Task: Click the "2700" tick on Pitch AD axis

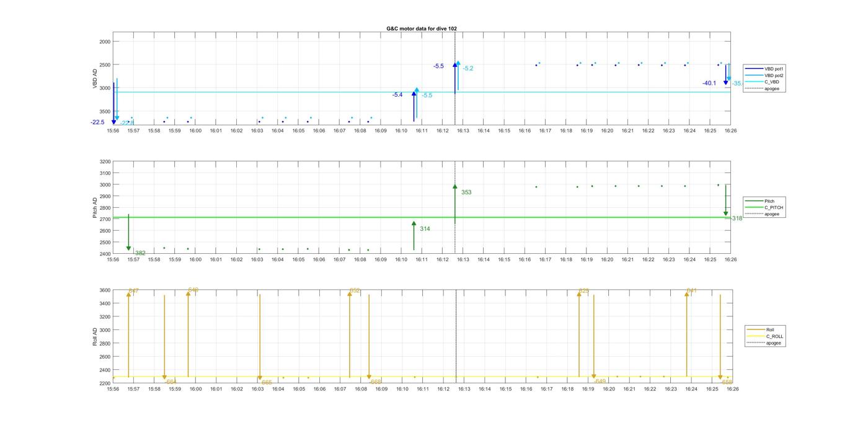Action: [105, 220]
